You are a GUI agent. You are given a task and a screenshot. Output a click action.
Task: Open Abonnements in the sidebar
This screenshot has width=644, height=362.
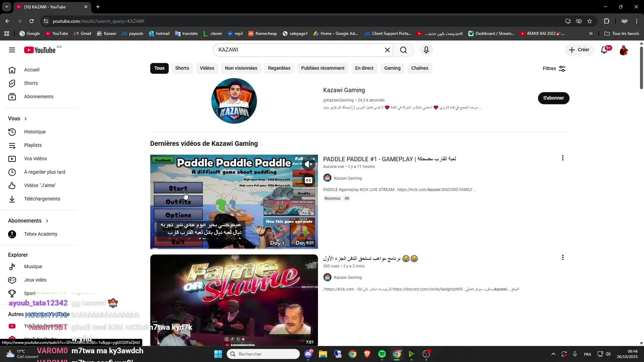[39, 97]
